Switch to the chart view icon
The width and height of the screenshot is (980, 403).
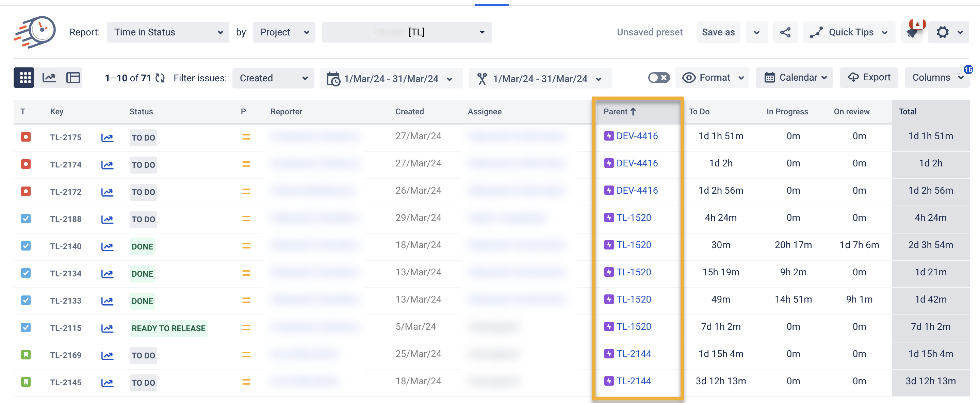point(48,77)
